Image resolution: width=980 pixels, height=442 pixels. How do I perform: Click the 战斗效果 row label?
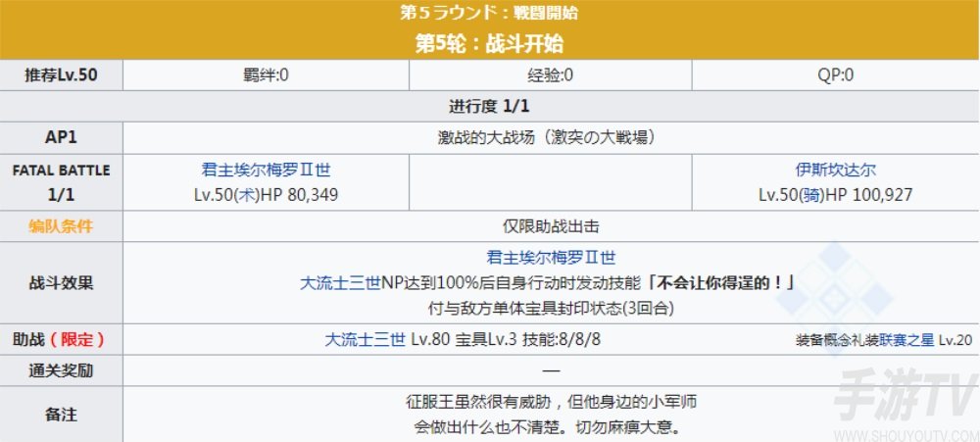[61, 282]
